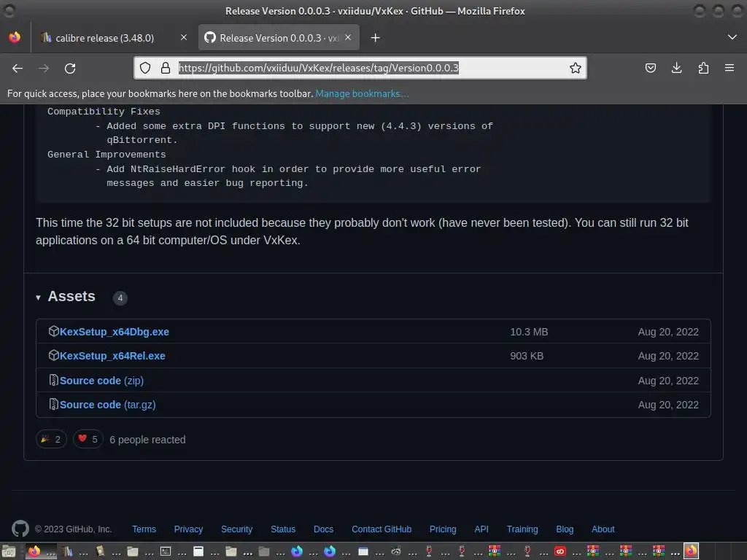The width and height of the screenshot is (747, 560).
Task: Reload the current GitHub page
Action: click(70, 68)
